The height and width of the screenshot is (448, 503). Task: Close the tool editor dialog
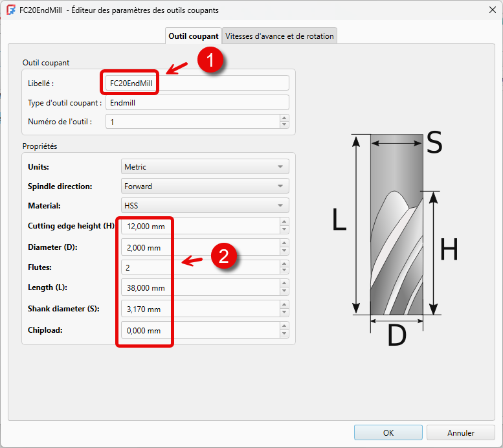(x=493, y=10)
